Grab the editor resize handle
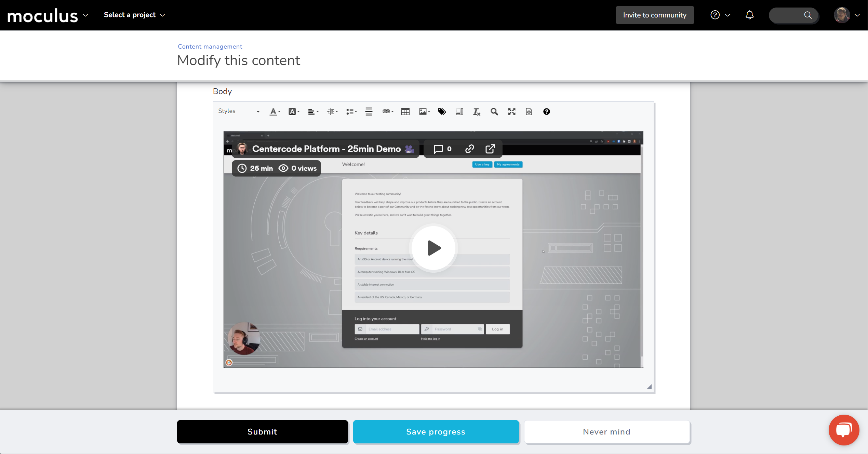The width and height of the screenshot is (868, 454). (x=649, y=387)
